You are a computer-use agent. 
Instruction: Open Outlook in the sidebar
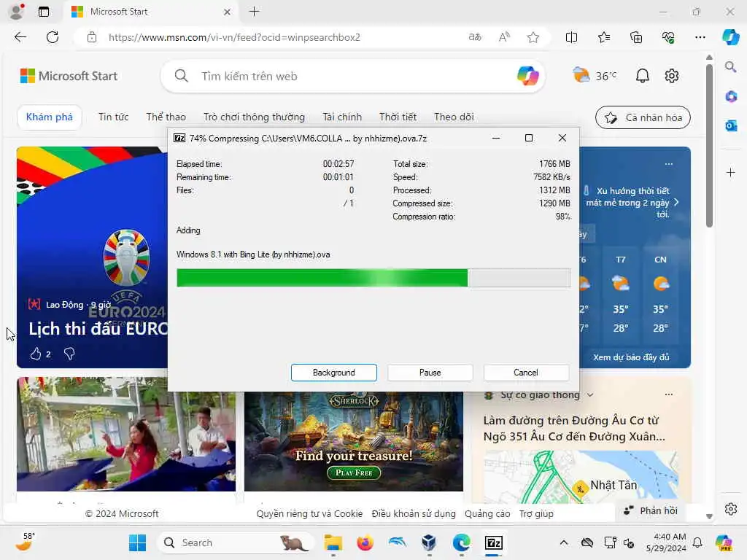[731, 125]
